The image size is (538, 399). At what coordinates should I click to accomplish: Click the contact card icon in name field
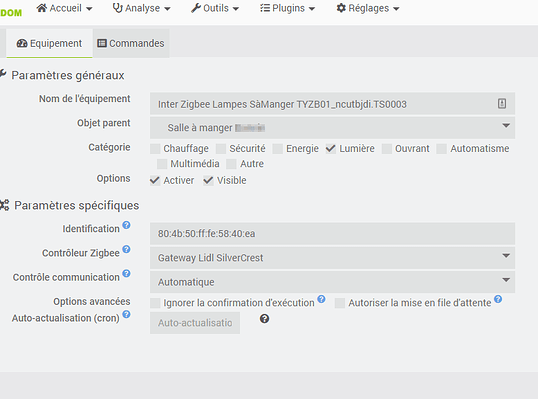[502, 103]
